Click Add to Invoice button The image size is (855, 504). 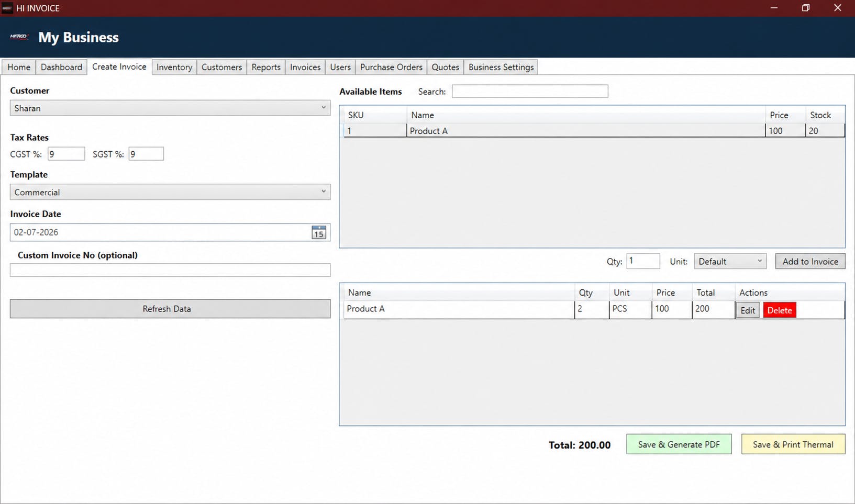click(x=810, y=261)
